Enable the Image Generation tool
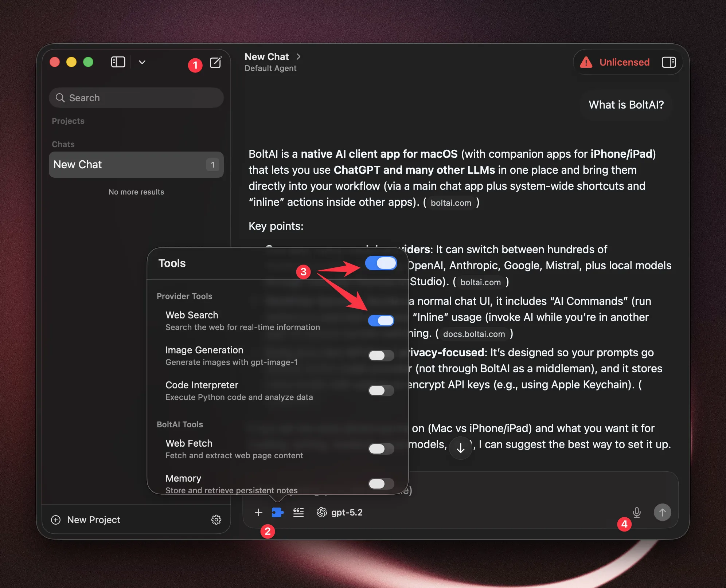The width and height of the screenshot is (726, 588). click(381, 356)
